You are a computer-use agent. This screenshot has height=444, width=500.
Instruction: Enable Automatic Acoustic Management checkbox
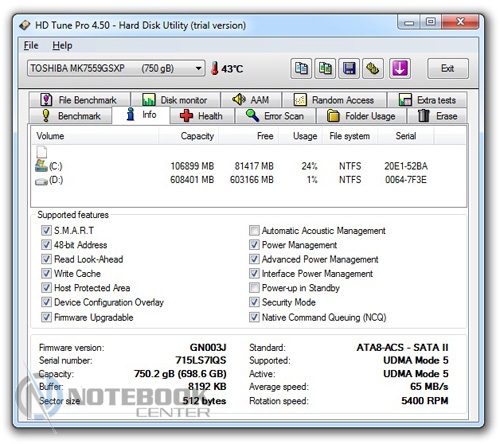(x=254, y=230)
